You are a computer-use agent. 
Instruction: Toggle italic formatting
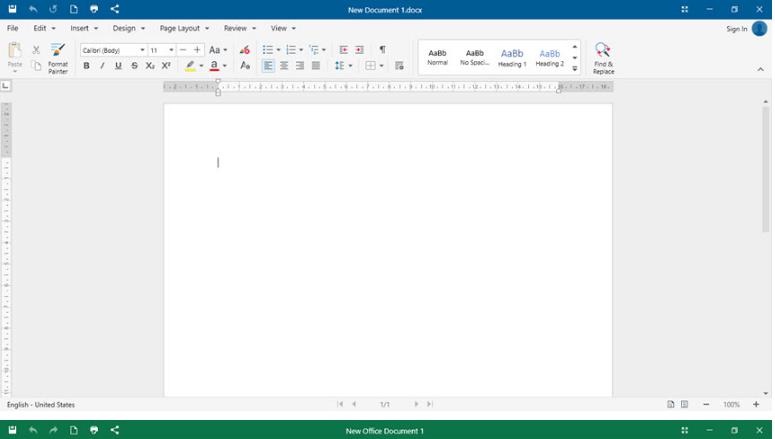tap(102, 66)
